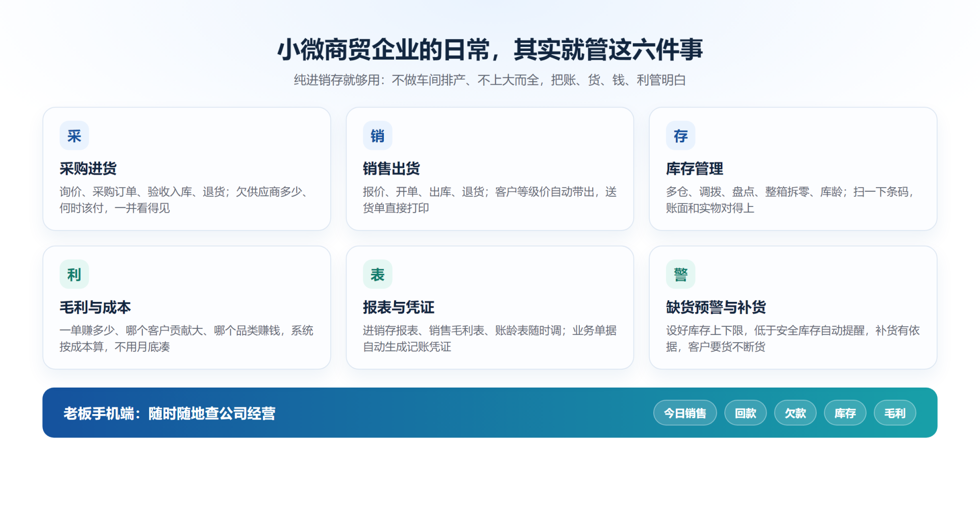The width and height of the screenshot is (980, 514).
Task: Click the main heading 小微商贸企业的日常
Action: tap(490, 49)
